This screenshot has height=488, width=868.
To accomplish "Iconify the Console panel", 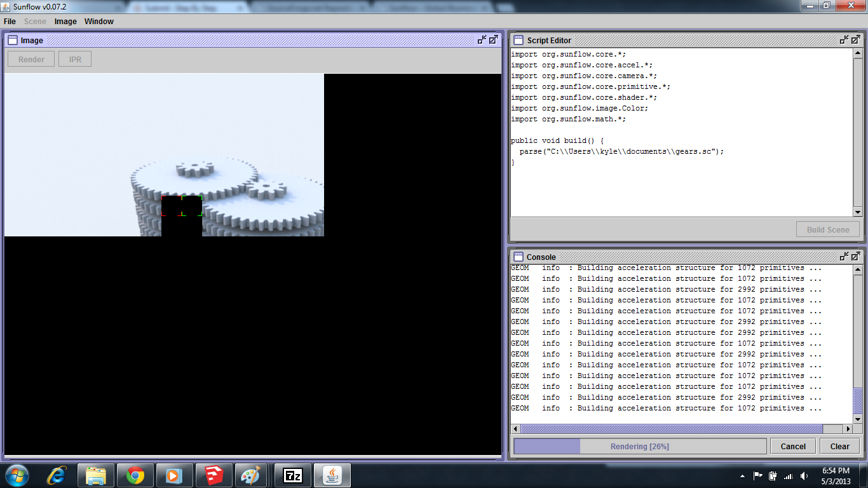I will point(844,256).
